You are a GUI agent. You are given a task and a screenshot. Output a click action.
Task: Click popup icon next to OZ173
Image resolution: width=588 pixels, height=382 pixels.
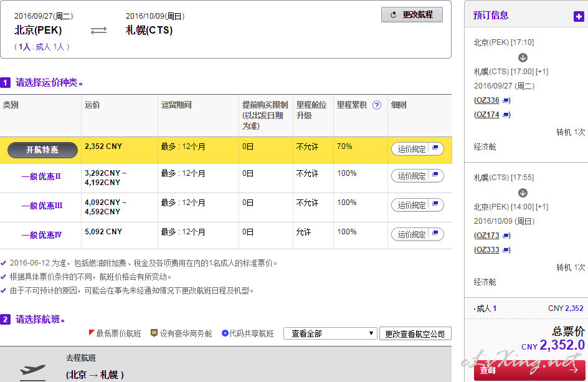click(x=506, y=236)
